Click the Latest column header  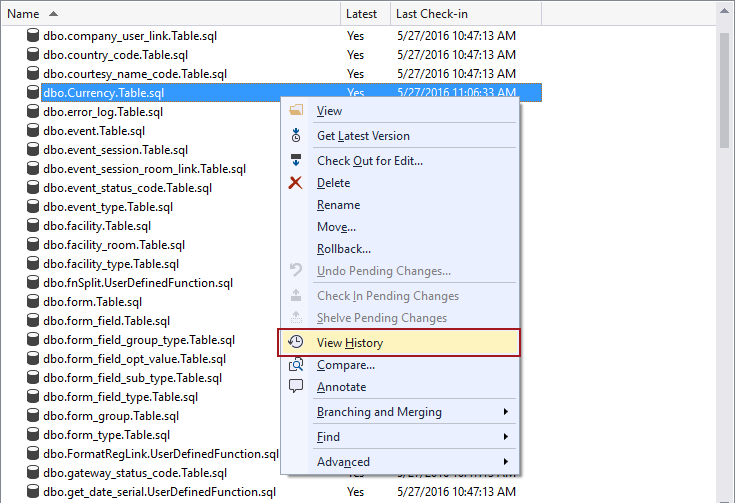362,14
